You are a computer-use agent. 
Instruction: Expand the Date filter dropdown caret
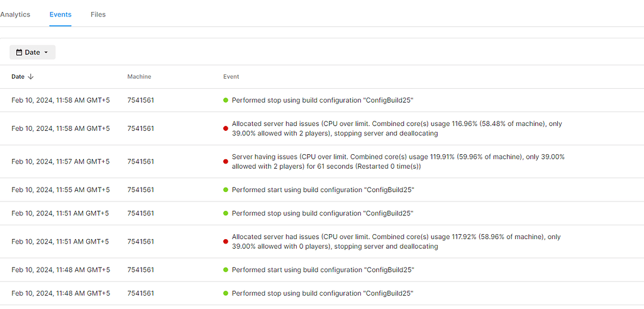[x=47, y=52]
